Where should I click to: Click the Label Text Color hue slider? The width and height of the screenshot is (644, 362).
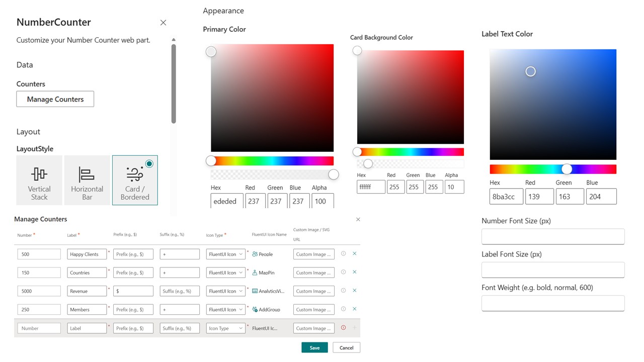pos(552,169)
